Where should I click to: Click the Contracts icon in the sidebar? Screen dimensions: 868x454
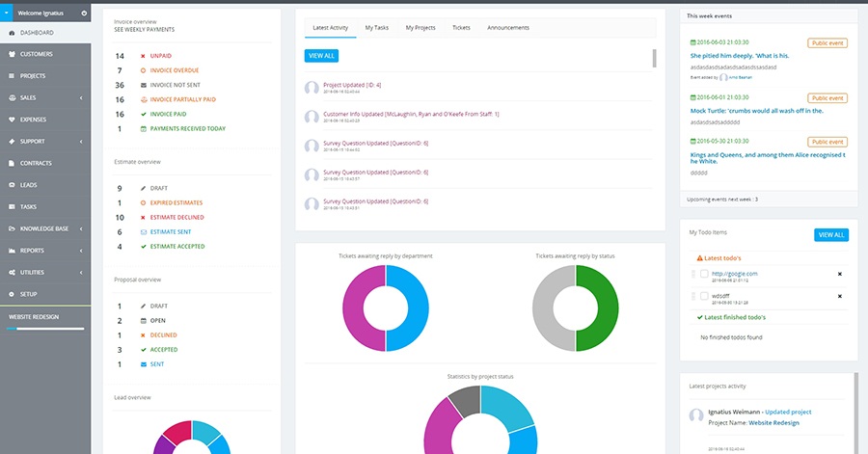[x=12, y=163]
